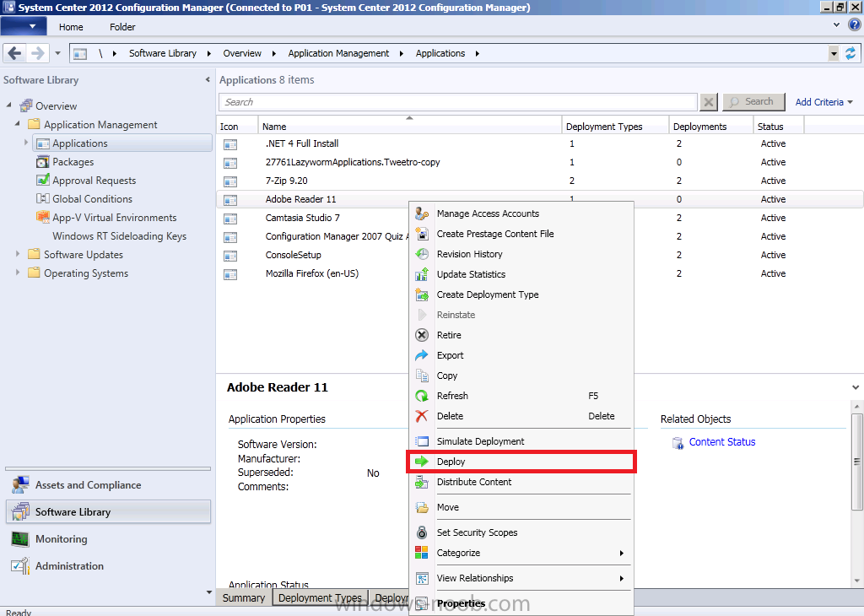
Task: Click Software Library in the breadcrumb
Action: pyautogui.click(x=163, y=53)
